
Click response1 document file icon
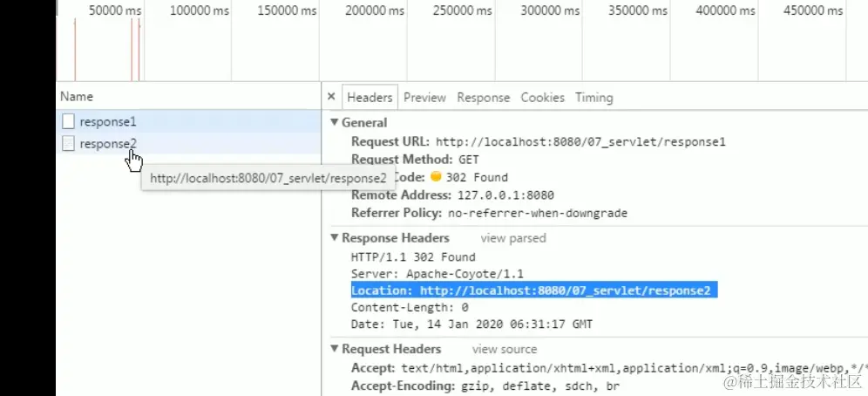point(68,121)
